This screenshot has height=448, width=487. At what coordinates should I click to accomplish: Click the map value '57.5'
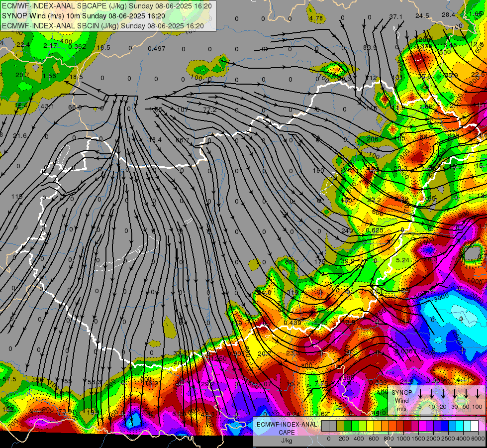pos(9,379)
